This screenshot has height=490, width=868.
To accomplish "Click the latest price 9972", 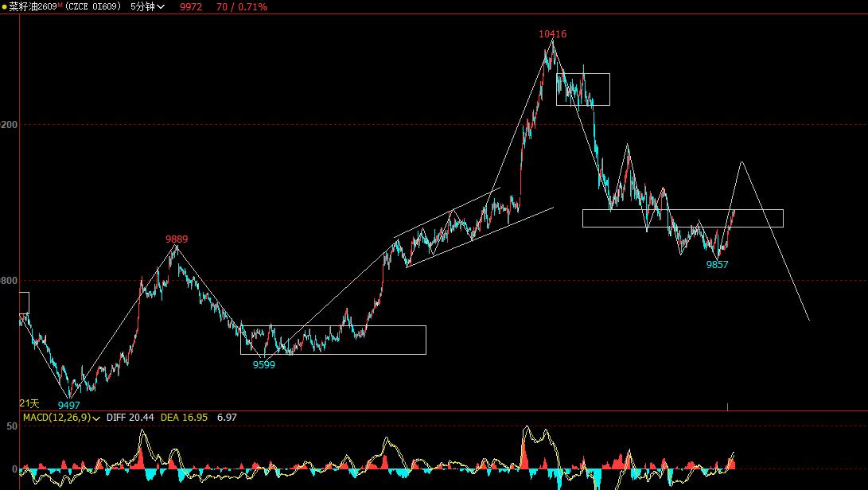I will tap(191, 6).
